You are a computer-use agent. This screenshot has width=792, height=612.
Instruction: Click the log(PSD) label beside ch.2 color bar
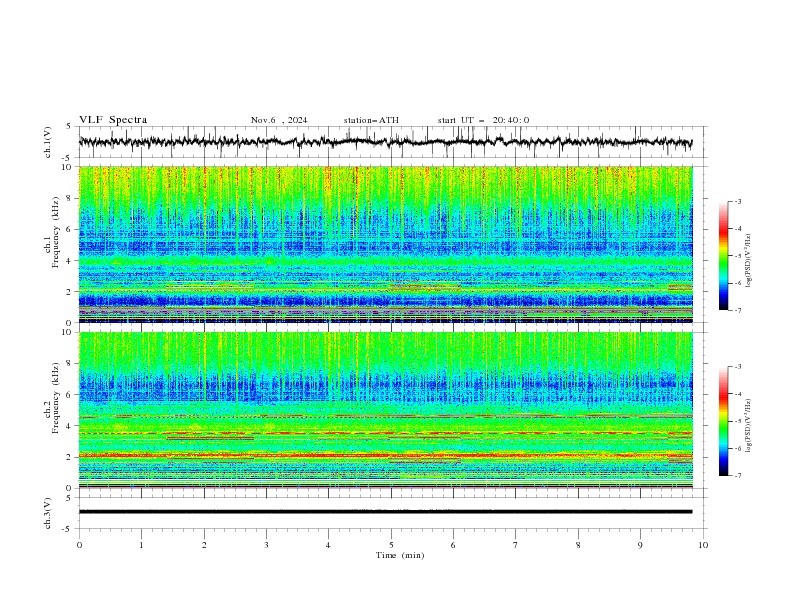748,426
